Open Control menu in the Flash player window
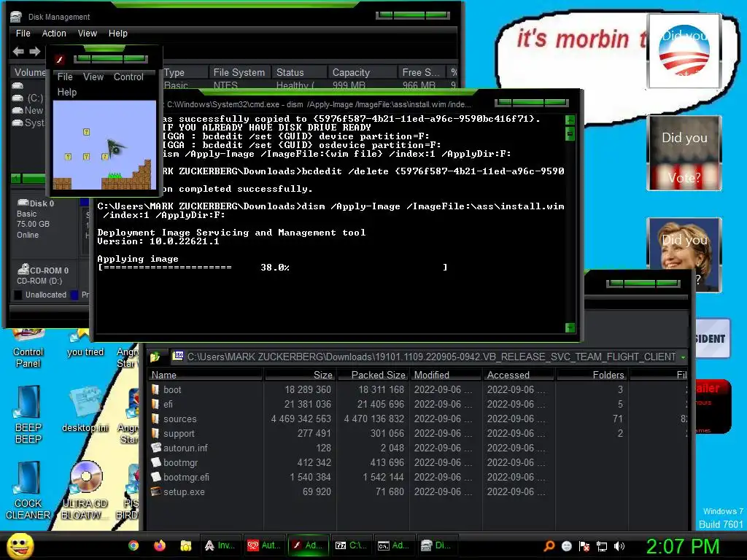 pos(128,77)
